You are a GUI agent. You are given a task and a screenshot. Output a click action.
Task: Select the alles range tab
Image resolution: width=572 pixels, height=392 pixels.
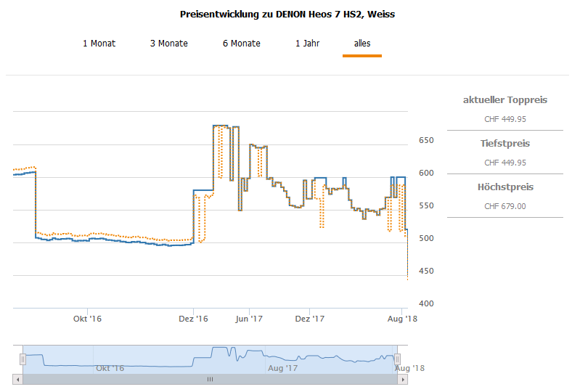[362, 44]
